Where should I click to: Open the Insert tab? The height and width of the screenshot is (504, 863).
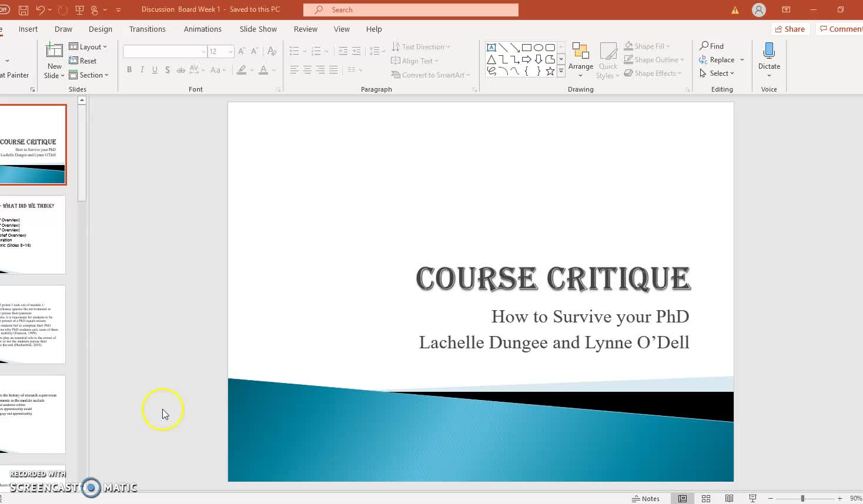tap(28, 29)
